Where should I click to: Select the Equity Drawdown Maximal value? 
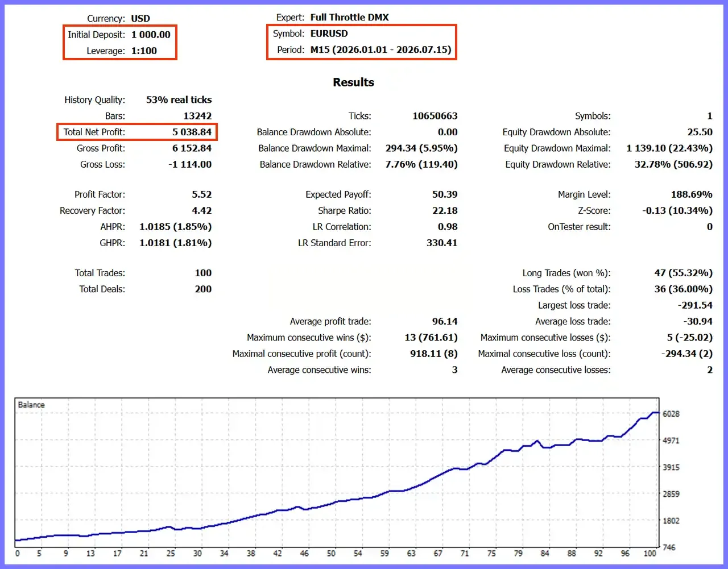pyautogui.click(x=669, y=148)
